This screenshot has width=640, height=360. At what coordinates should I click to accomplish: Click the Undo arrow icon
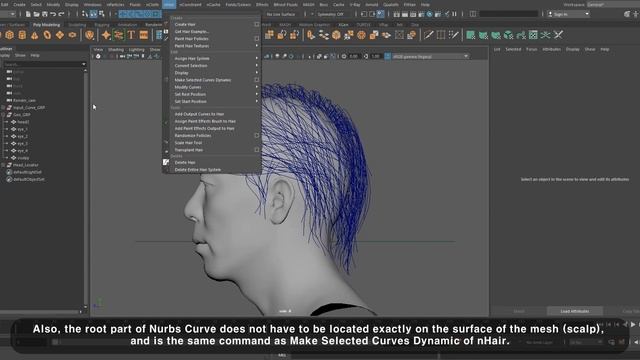(x=53, y=14)
